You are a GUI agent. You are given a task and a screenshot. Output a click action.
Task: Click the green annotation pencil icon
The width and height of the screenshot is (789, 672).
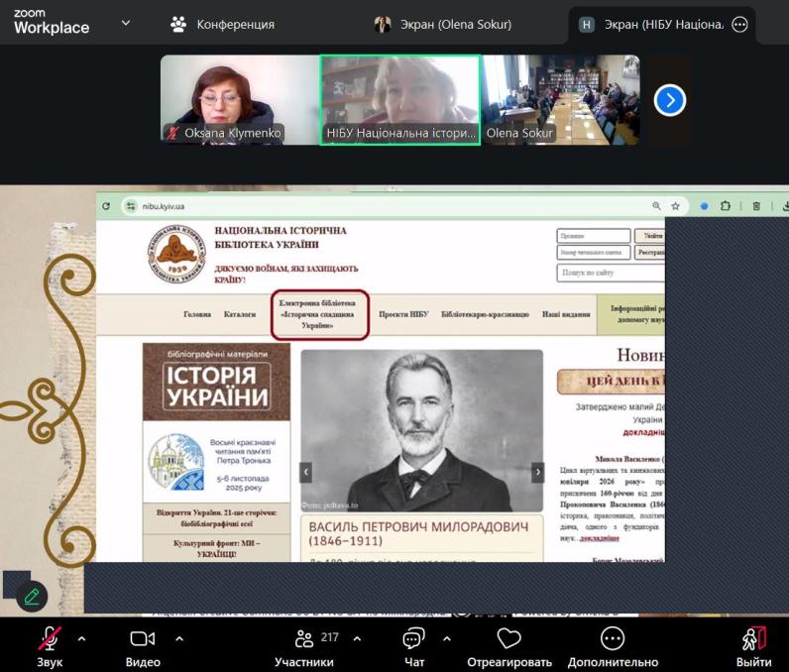(x=32, y=596)
